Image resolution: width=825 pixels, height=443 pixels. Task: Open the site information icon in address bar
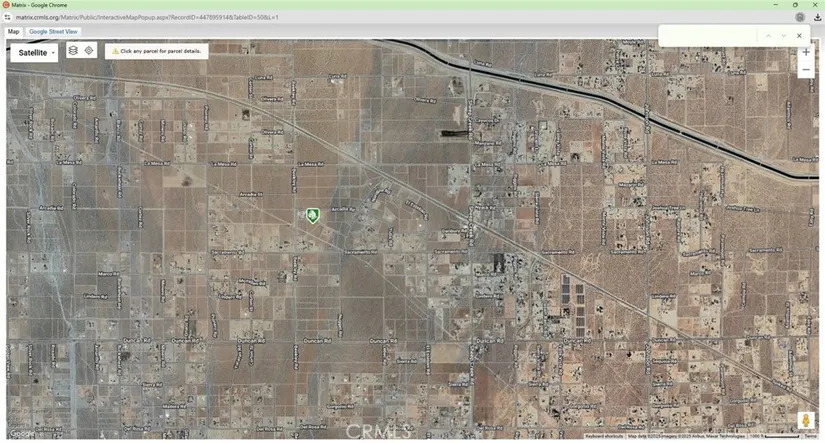click(x=8, y=17)
